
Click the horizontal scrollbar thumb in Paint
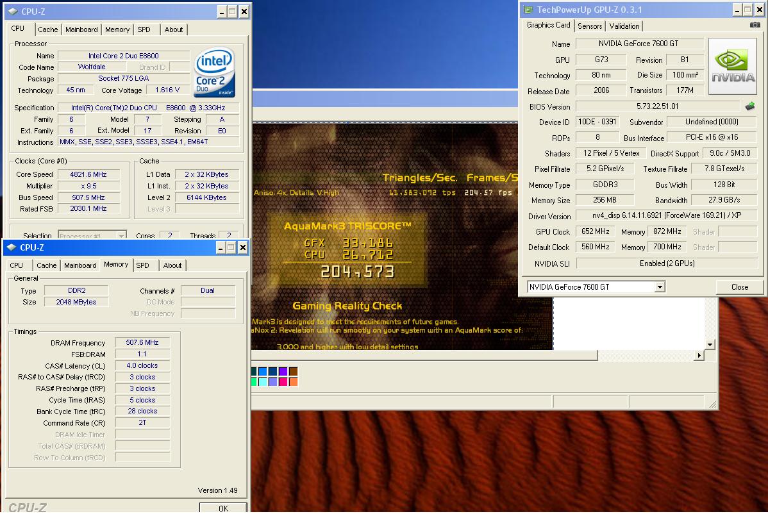point(424,355)
